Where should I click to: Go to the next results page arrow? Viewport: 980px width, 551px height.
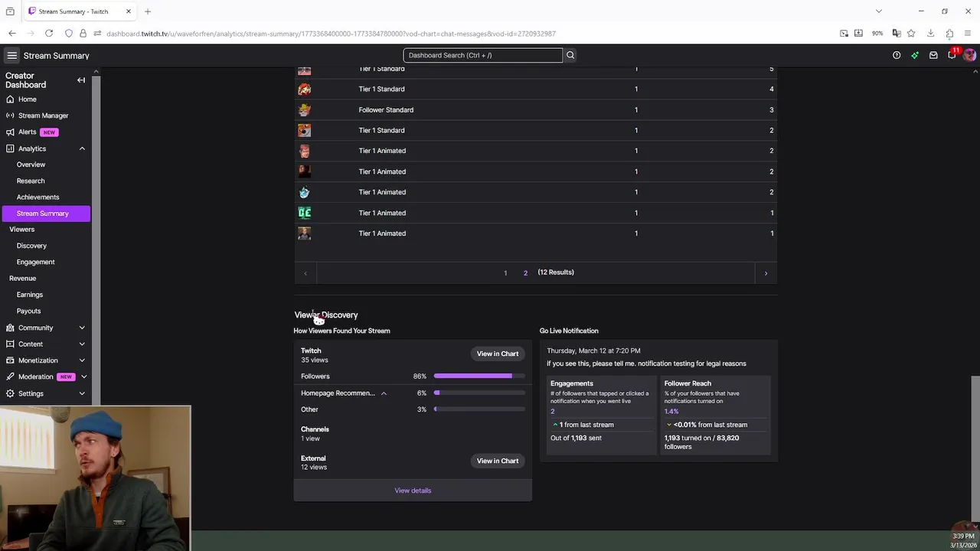tap(766, 273)
